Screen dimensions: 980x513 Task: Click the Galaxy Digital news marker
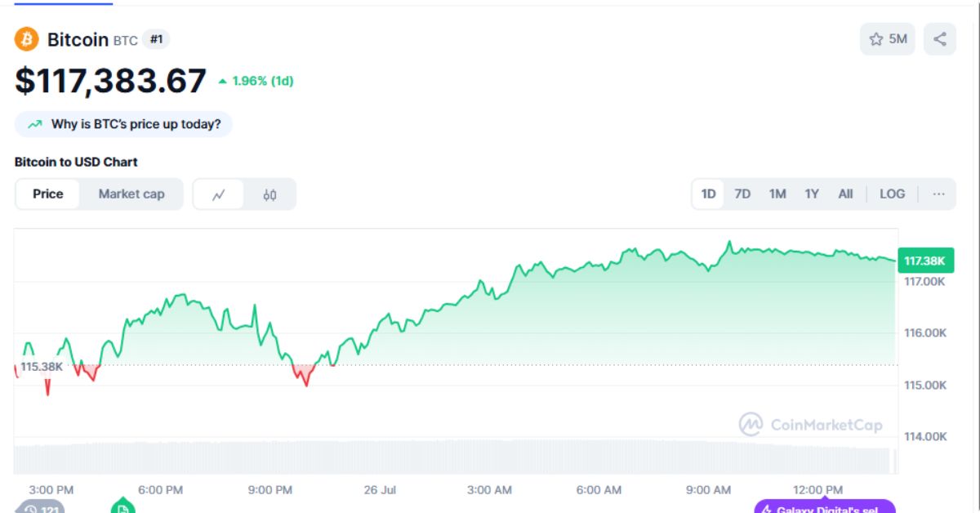825,506
